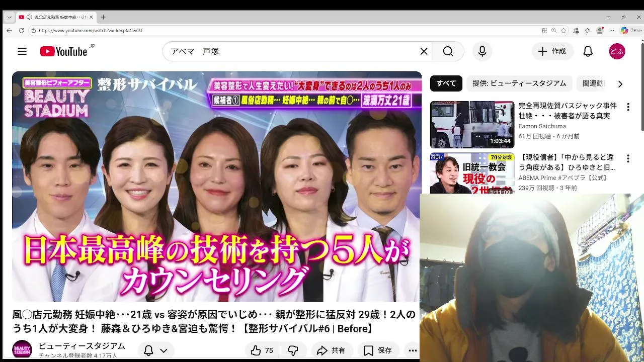Dislike the video with thumbs down
The image size is (644, 362).
(x=293, y=350)
